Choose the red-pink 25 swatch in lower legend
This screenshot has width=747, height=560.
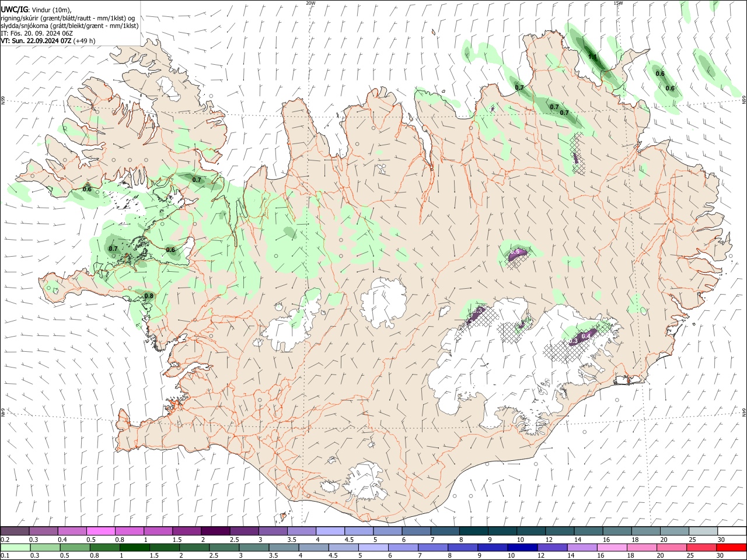point(701,548)
